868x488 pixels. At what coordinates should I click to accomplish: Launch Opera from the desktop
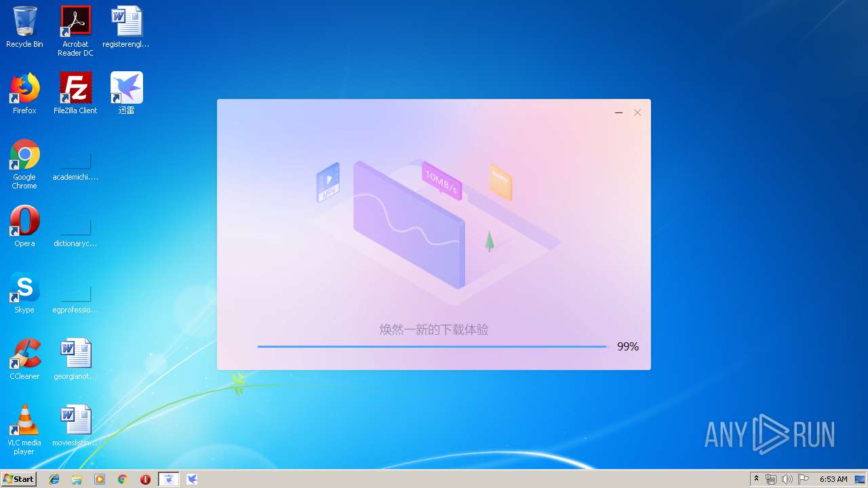pyautogui.click(x=24, y=226)
